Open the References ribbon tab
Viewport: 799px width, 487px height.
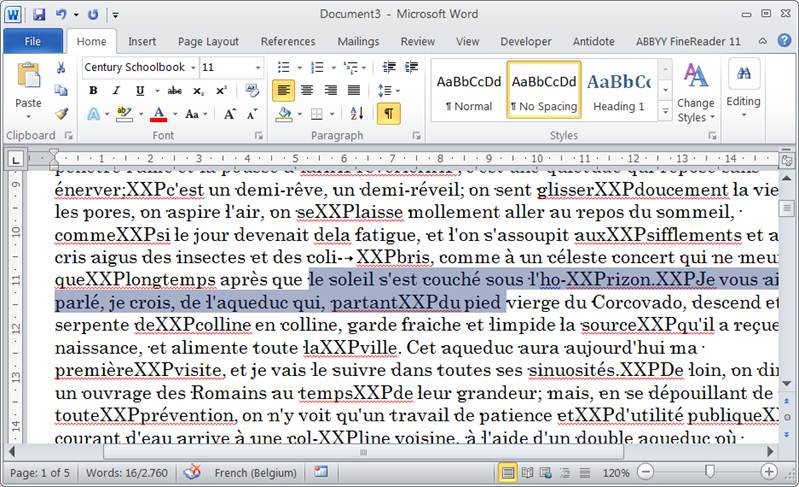pyautogui.click(x=288, y=41)
